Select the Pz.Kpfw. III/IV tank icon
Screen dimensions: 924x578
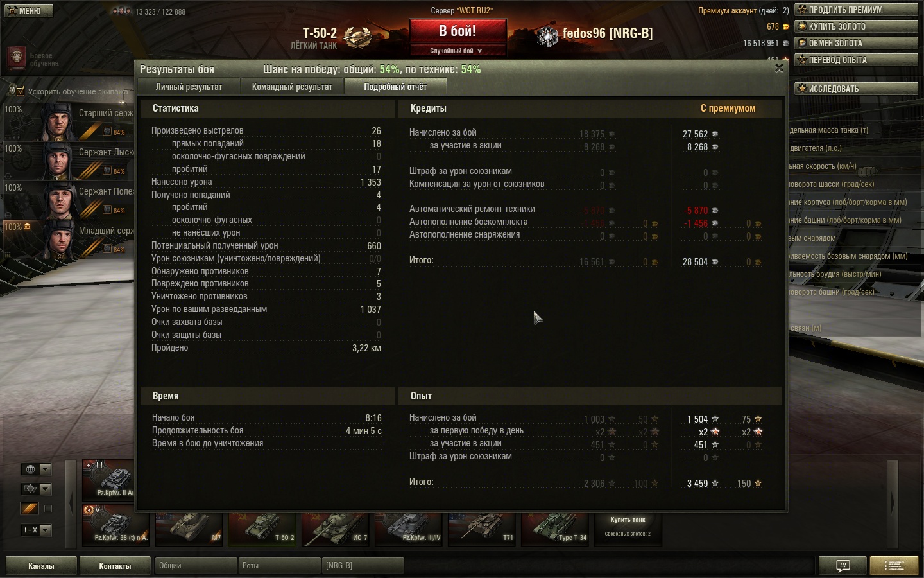pos(409,529)
